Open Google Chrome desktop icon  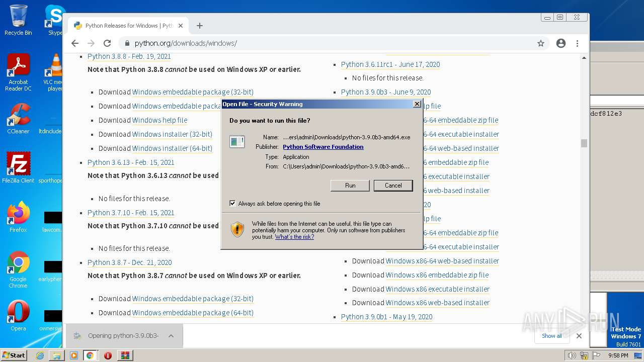[x=18, y=270]
